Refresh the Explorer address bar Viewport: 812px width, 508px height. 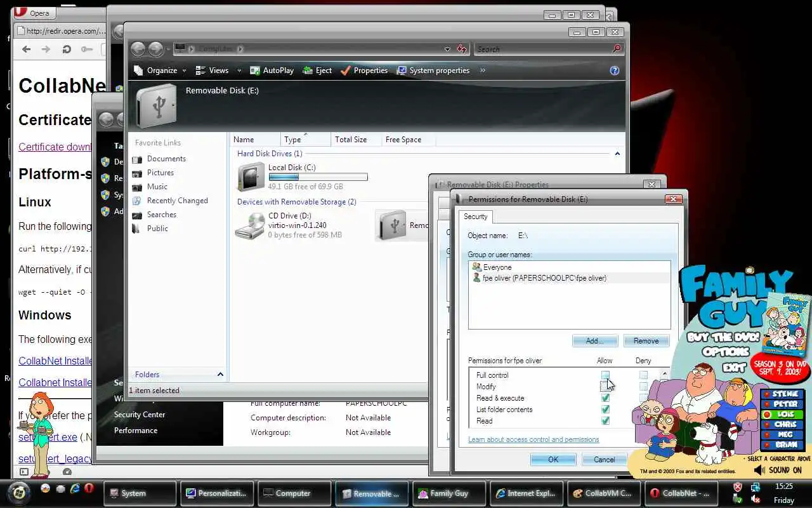tap(462, 49)
